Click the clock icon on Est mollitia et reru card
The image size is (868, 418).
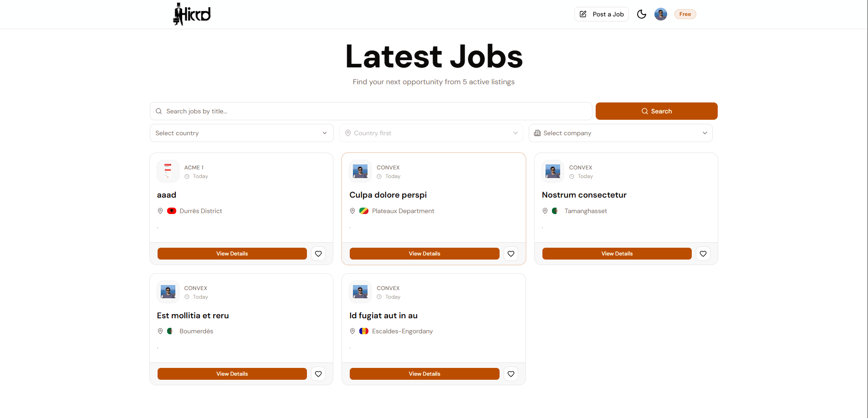187,297
